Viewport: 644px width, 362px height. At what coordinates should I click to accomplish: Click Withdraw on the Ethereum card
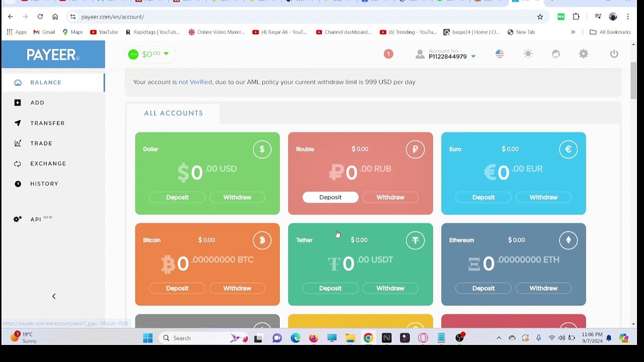coord(543,288)
